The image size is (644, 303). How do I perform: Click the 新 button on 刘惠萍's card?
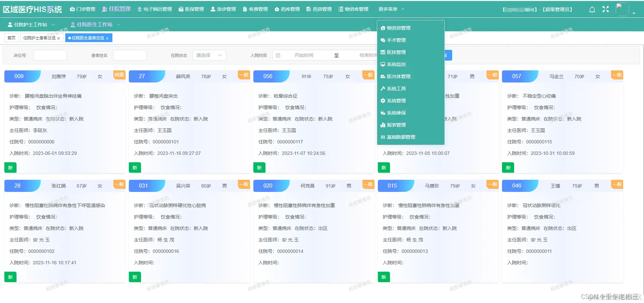10,167
